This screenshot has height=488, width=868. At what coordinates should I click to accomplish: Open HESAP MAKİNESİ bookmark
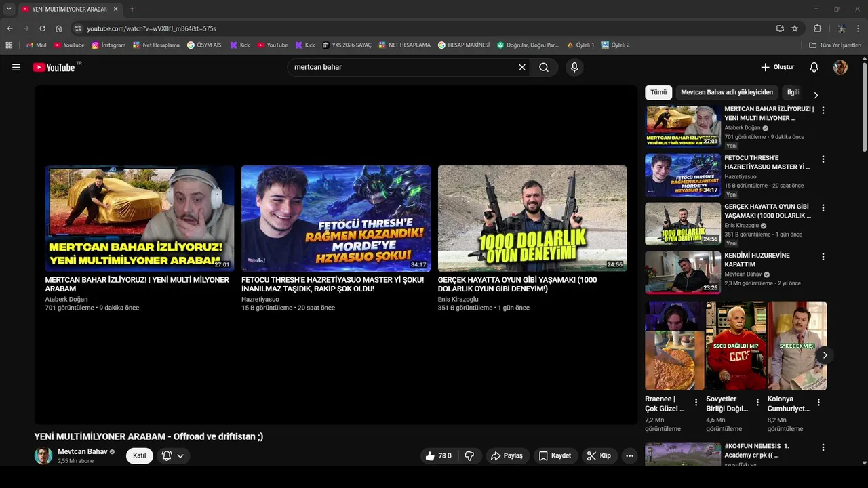pos(463,45)
